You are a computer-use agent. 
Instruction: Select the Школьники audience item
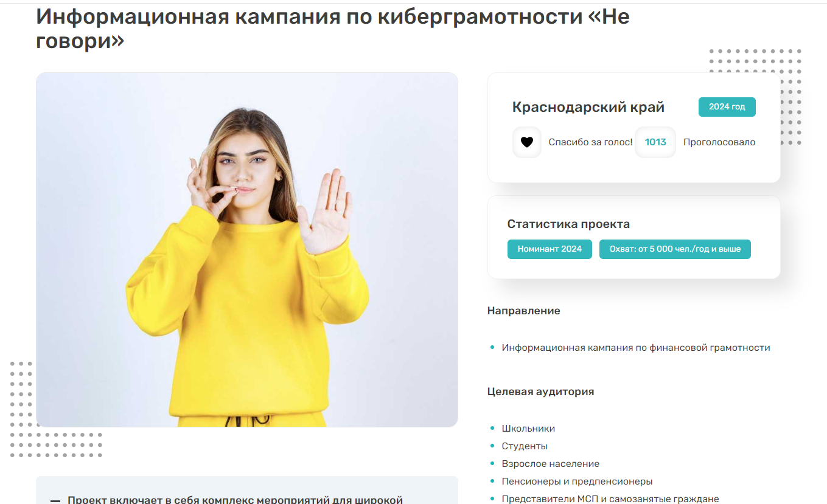click(528, 429)
